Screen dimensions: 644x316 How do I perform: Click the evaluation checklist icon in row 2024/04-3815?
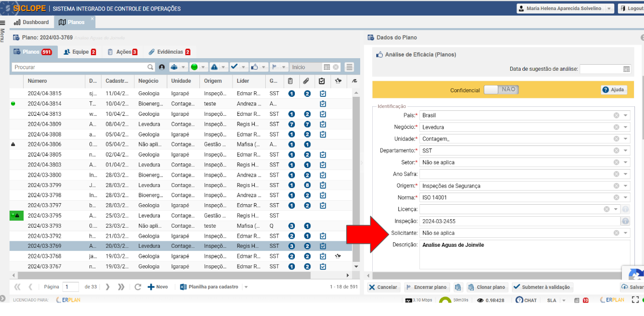coord(323,93)
